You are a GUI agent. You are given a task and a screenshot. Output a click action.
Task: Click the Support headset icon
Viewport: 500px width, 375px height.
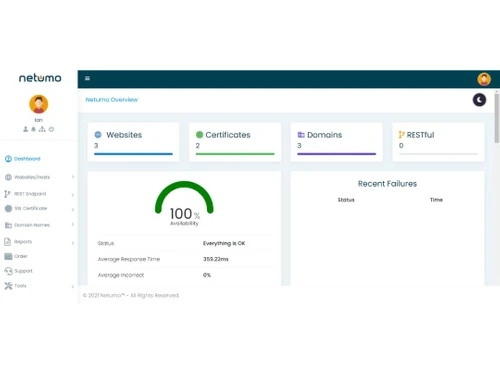pyautogui.click(x=8, y=271)
